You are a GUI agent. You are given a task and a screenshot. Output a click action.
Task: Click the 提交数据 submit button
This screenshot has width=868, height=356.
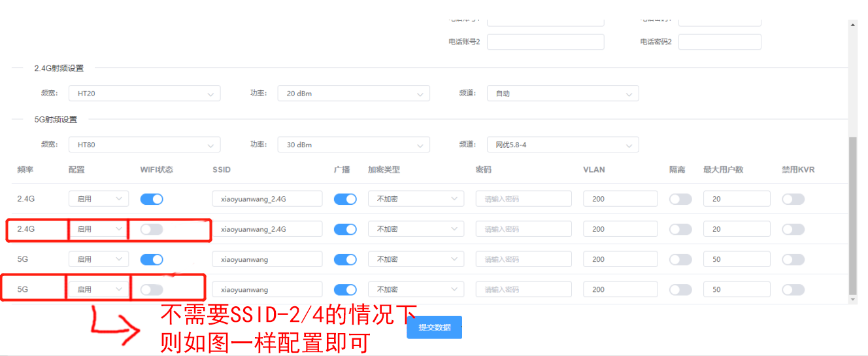click(434, 327)
